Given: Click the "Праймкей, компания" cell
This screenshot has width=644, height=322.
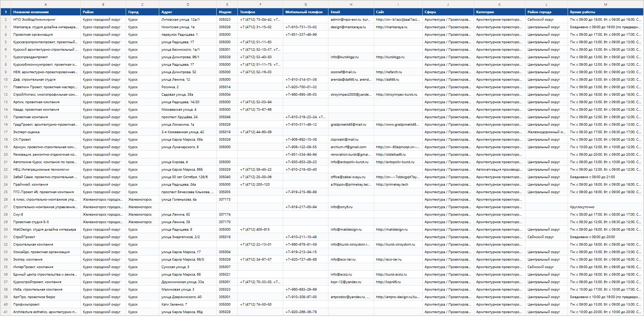Looking at the screenshot, I should (x=46, y=185).
